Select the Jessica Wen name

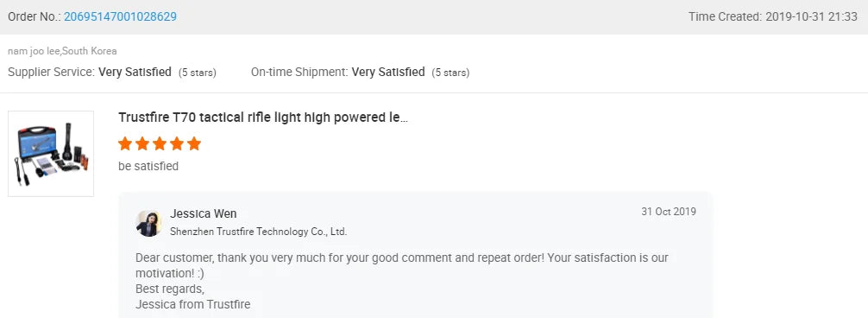pos(203,213)
